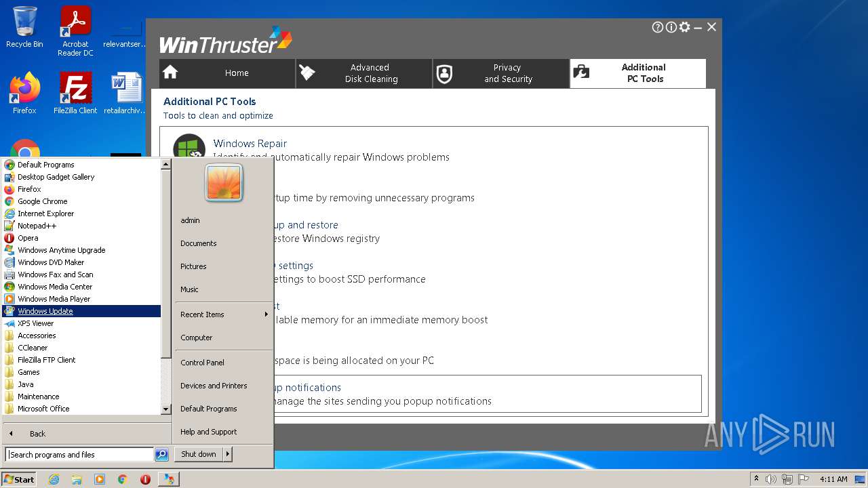Click the Shut down button

(199, 454)
